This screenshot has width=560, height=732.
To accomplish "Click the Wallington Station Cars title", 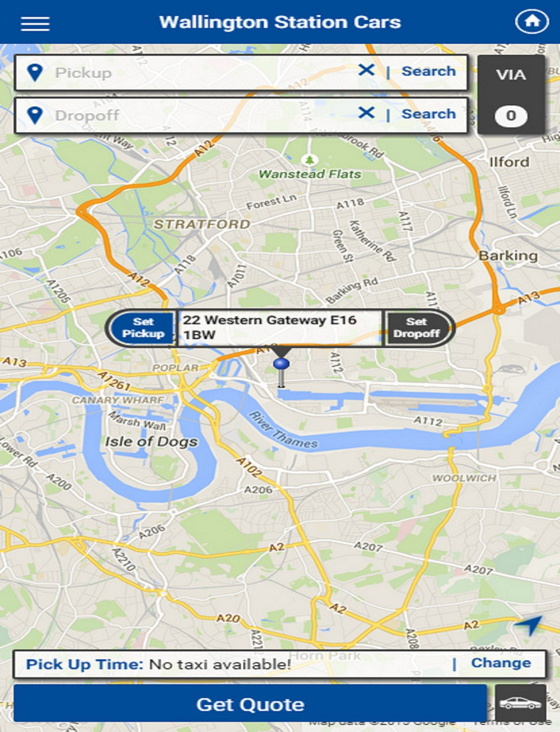I will (x=280, y=22).
